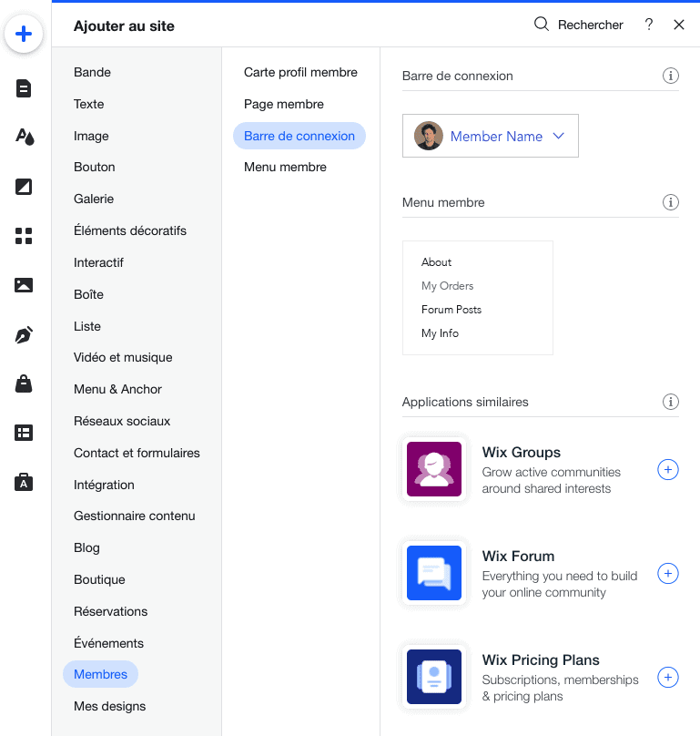Click the Wix Forum title
This screenshot has height=736, width=700.
tap(519, 557)
